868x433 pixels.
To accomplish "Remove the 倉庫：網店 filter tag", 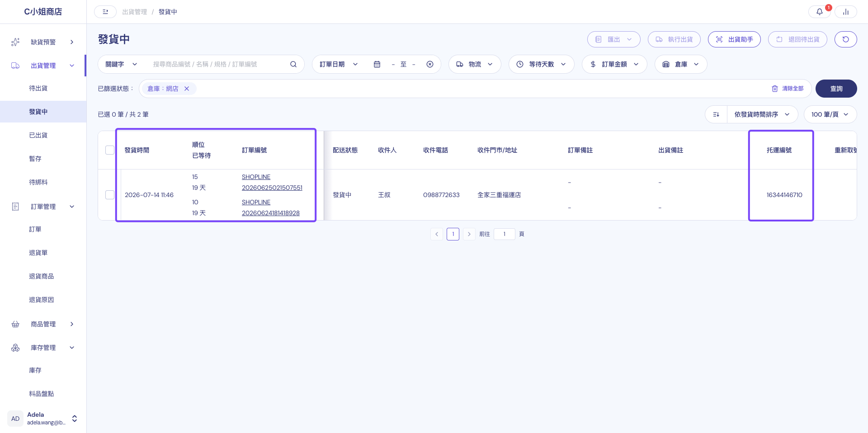I will pos(187,89).
